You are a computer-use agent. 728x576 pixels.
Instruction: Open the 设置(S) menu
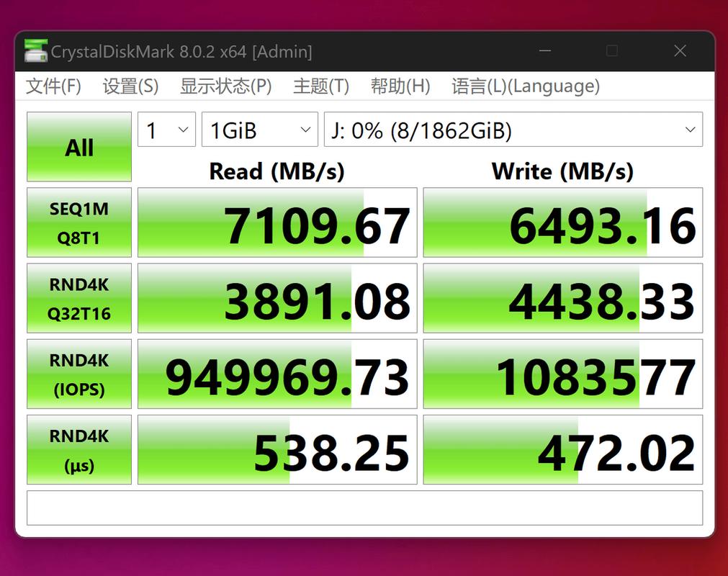click(130, 86)
